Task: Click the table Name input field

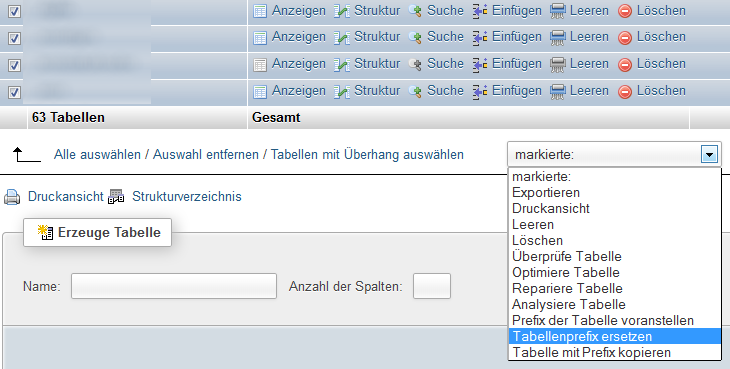Action: (x=174, y=286)
